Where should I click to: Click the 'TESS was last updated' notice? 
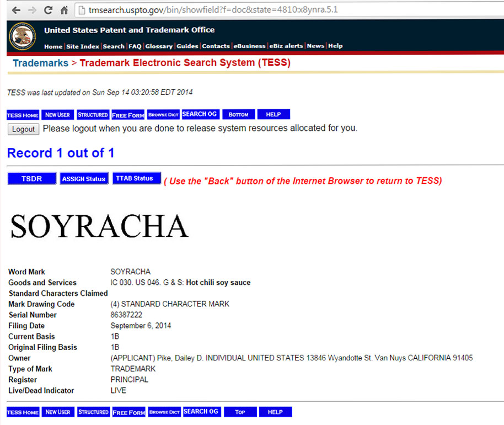[x=100, y=92]
